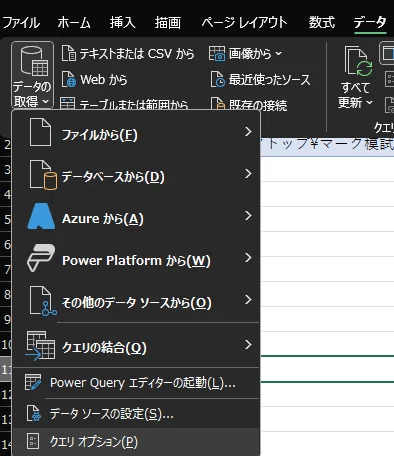Click the Azure logo icon
The height and width of the screenshot is (456, 394).
(x=41, y=216)
